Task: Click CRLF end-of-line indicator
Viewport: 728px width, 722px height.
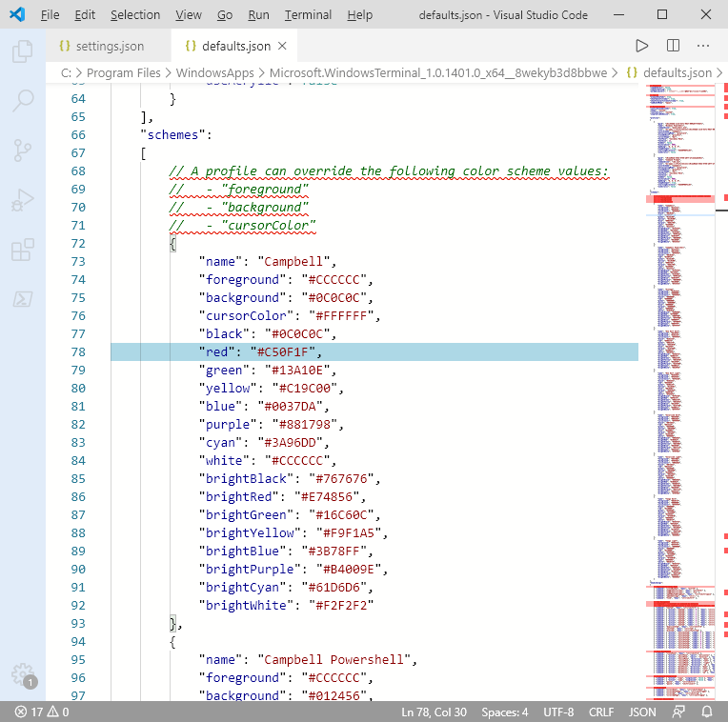Action: 602,712
